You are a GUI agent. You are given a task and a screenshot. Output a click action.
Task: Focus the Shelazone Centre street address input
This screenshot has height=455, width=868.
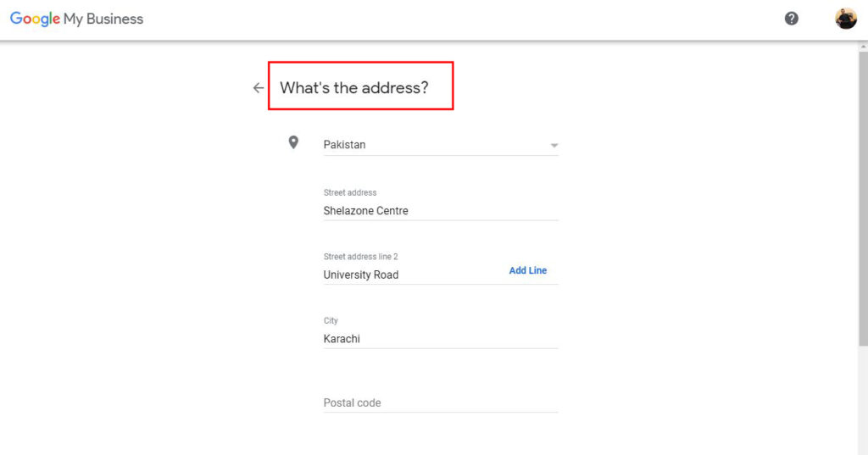tap(424, 211)
